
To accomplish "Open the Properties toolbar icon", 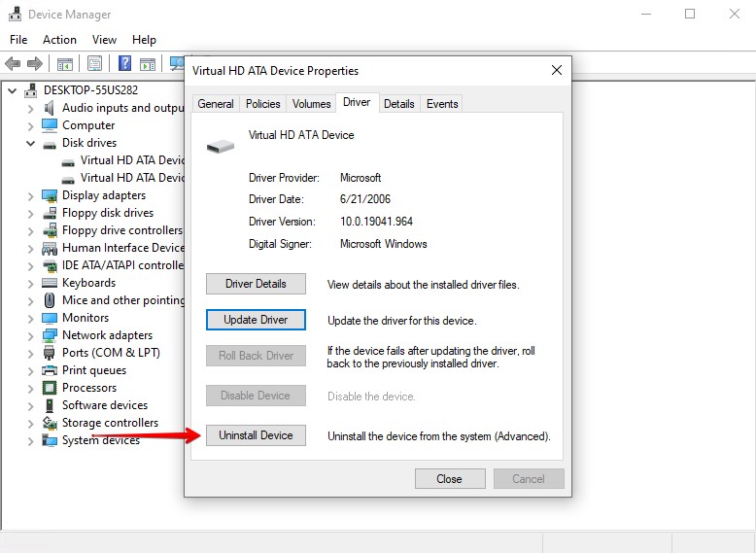I will coord(94,64).
